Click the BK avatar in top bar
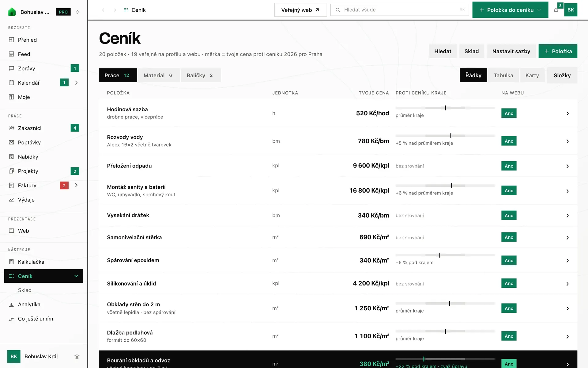This screenshot has height=368, width=588. [571, 10]
